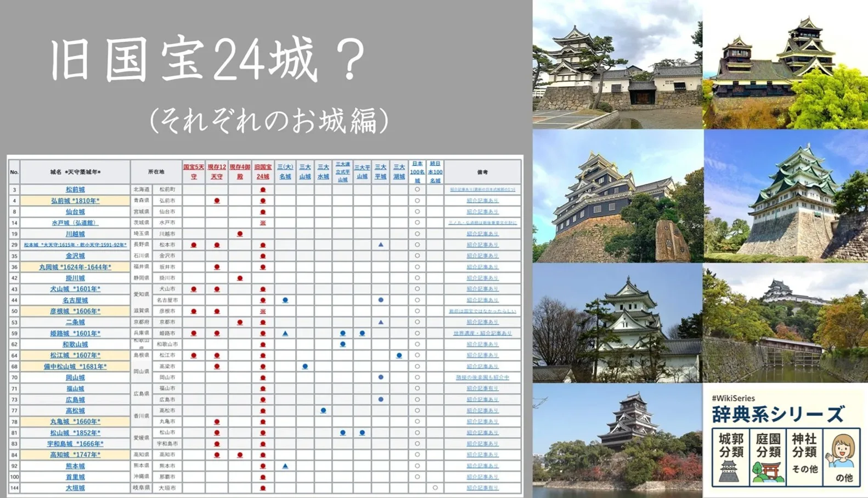Open the 丸岡城 *1624年-1644年* link
The height and width of the screenshot is (498, 868).
pos(75,267)
